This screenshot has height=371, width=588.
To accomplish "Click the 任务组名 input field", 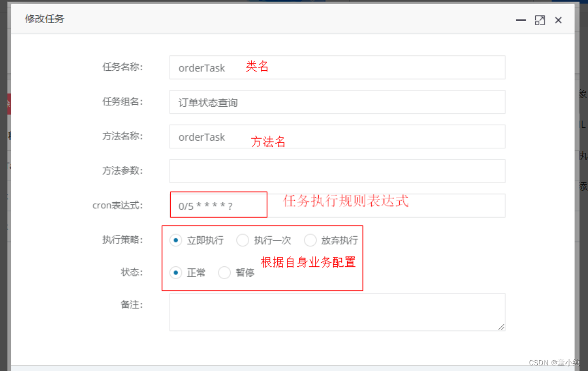I will click(x=337, y=102).
